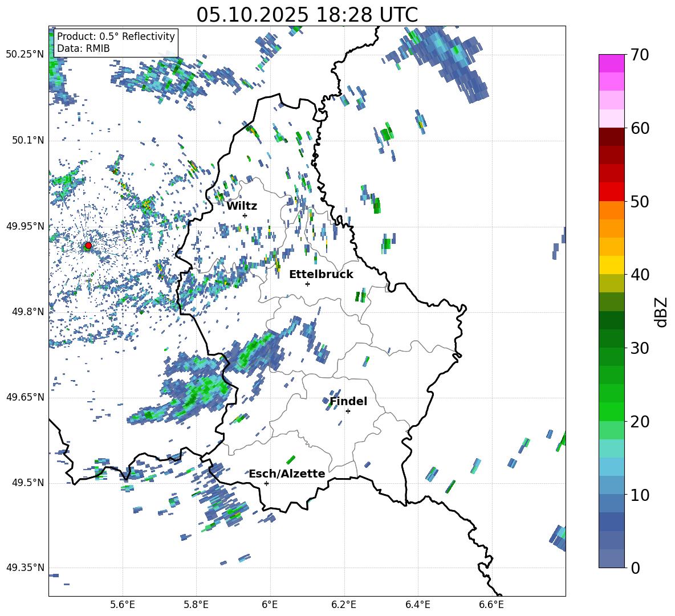Click the 6.2°E longitude label

(344, 605)
